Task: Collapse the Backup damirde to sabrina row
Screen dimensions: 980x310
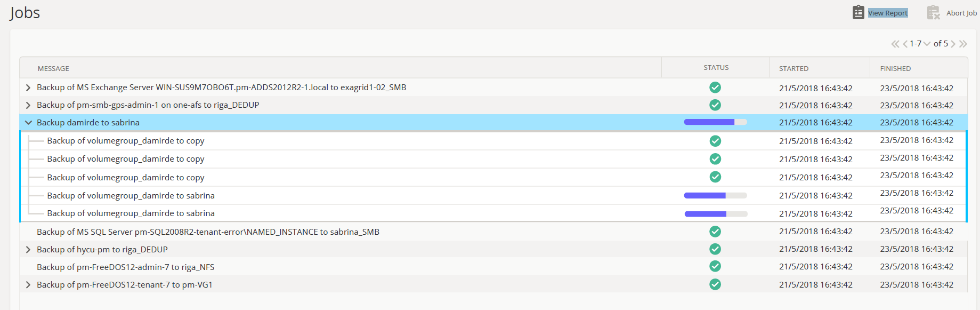Action: (28, 123)
